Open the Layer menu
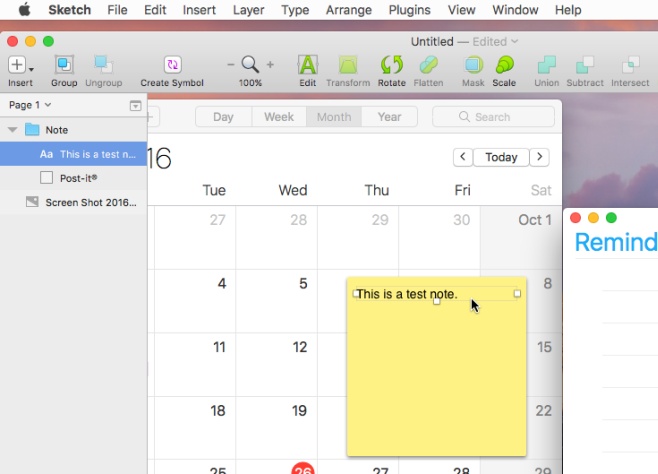This screenshot has width=658, height=474. [x=248, y=10]
